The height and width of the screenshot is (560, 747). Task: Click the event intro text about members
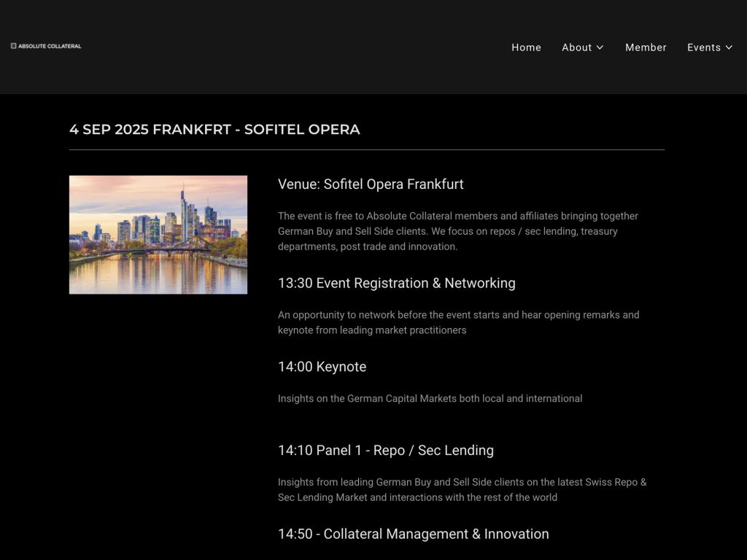(457, 231)
